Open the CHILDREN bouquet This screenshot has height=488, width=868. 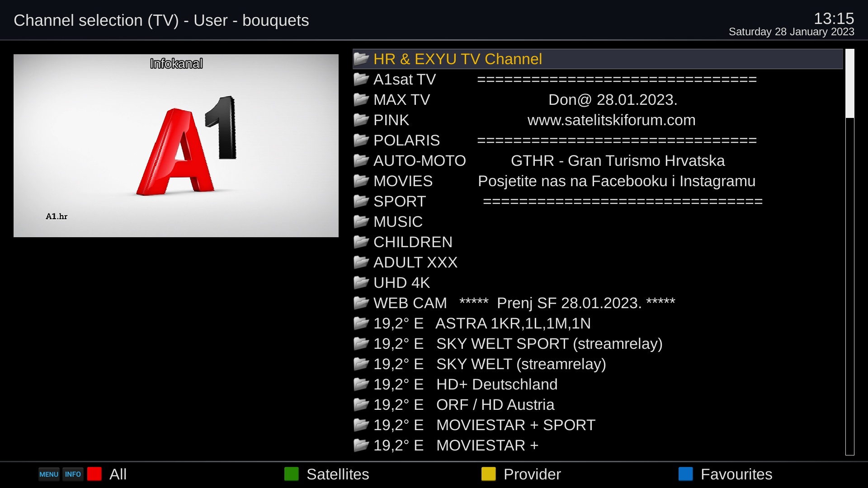pos(412,242)
